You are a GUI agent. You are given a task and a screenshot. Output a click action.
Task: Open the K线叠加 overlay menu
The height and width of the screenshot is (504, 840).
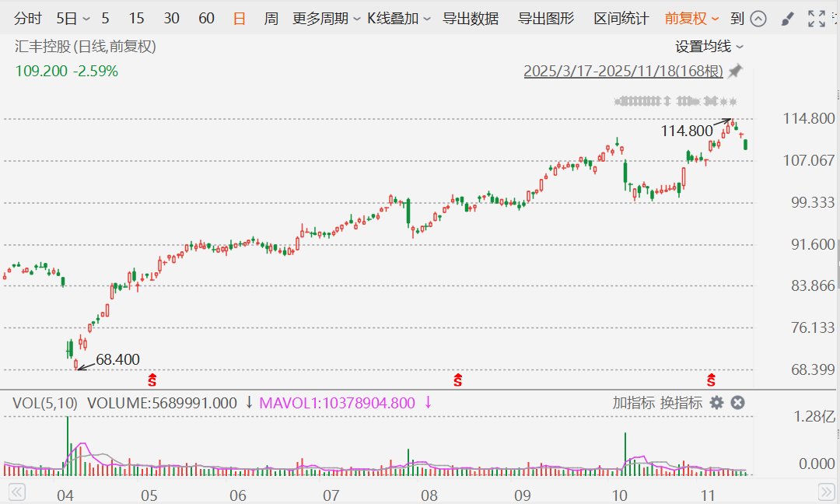click(x=399, y=19)
